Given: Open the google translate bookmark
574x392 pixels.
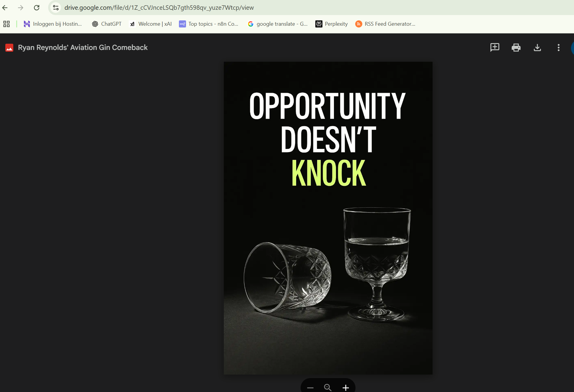Looking at the screenshot, I should 278,24.
